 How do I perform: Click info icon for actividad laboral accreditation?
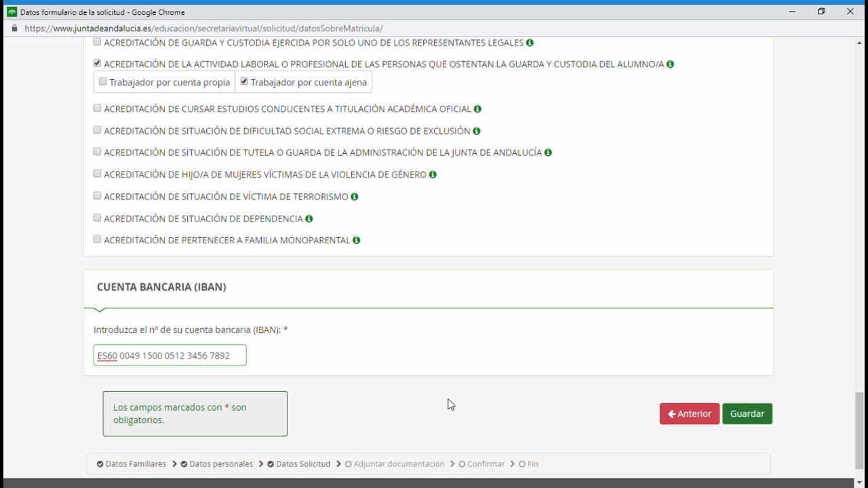[x=670, y=64]
